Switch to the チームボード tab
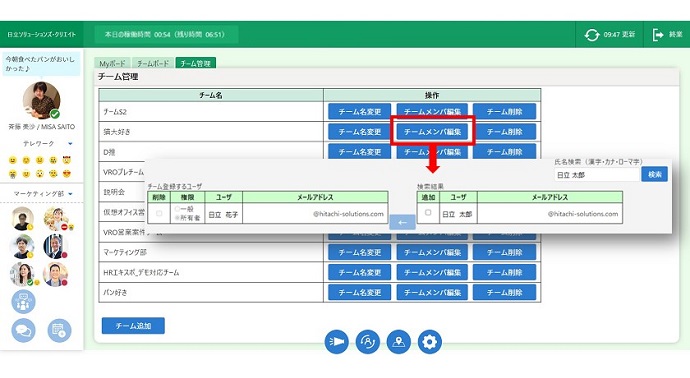Screen dimensions: 690x378 tap(152, 63)
